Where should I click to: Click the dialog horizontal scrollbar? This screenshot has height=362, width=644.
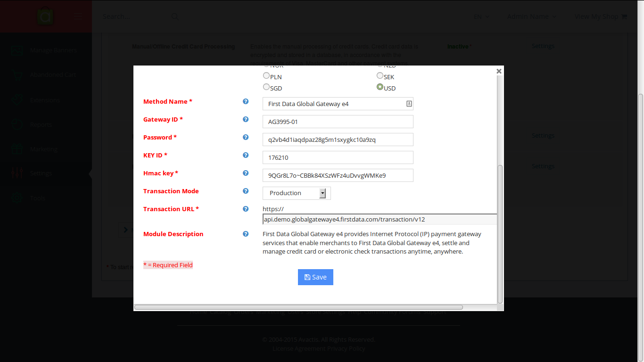tap(298, 307)
